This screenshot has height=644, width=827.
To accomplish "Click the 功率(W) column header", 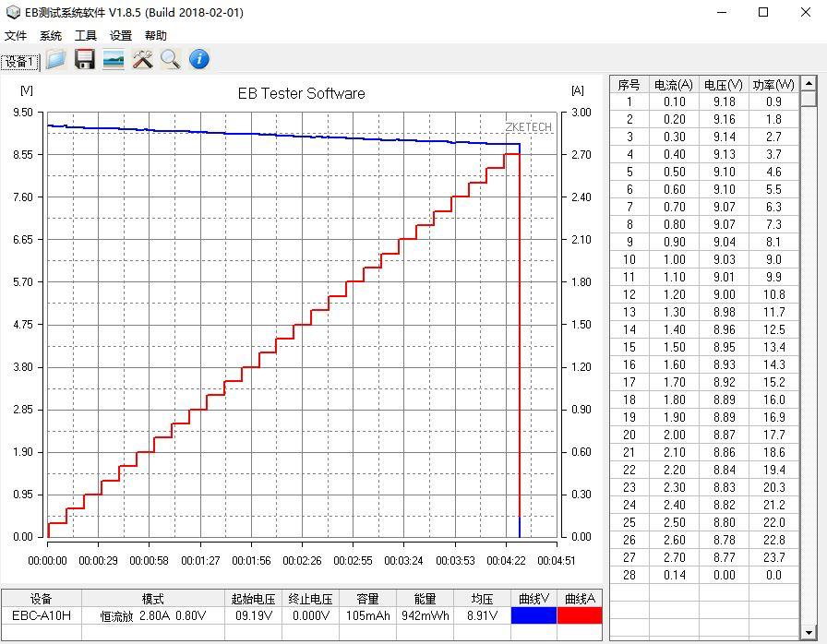I will point(773,85).
